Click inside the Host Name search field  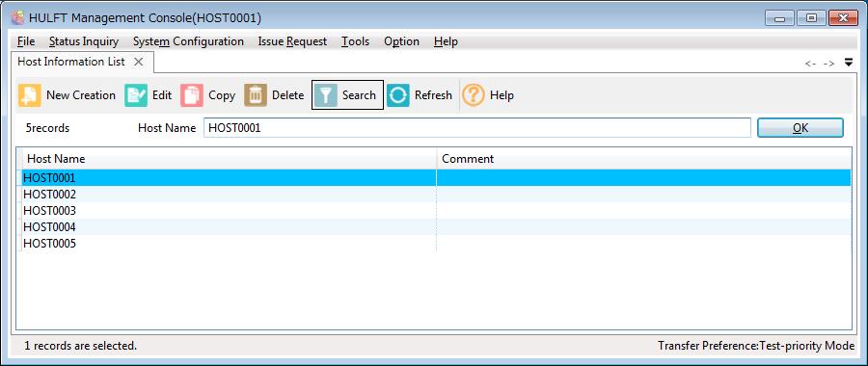(x=477, y=128)
